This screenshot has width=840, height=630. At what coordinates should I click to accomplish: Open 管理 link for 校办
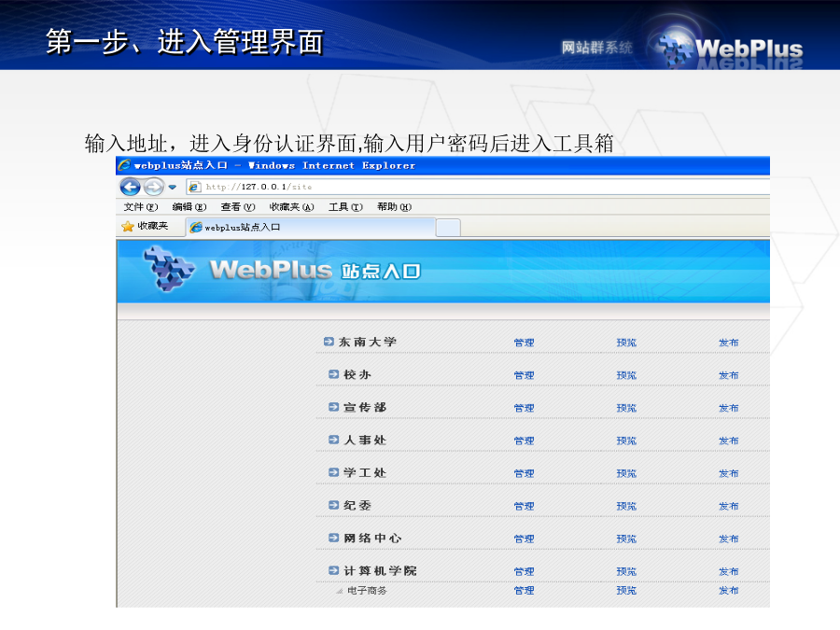pos(524,375)
